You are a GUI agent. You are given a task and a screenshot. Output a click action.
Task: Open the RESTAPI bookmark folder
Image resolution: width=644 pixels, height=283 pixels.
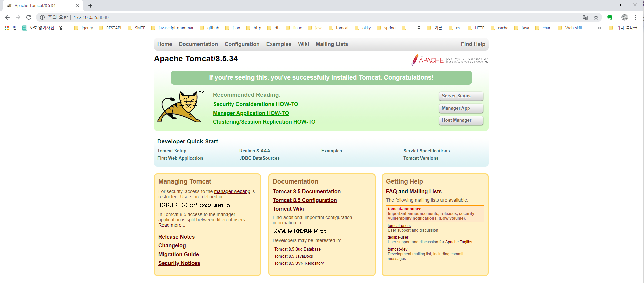click(x=110, y=28)
